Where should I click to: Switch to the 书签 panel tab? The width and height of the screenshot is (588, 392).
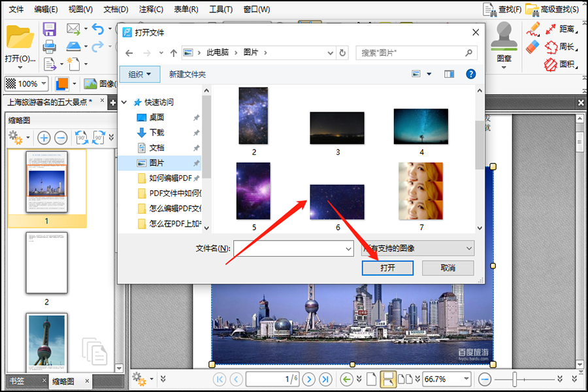pos(17,381)
